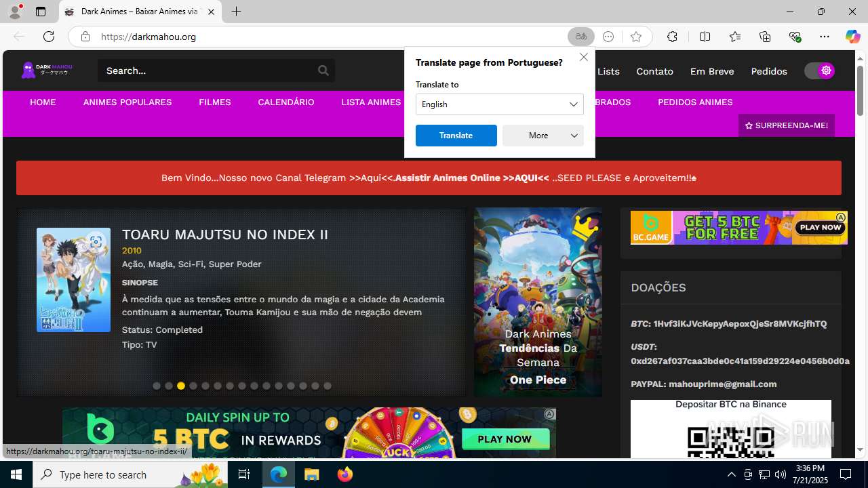Open Collections panel

pyautogui.click(x=765, y=37)
